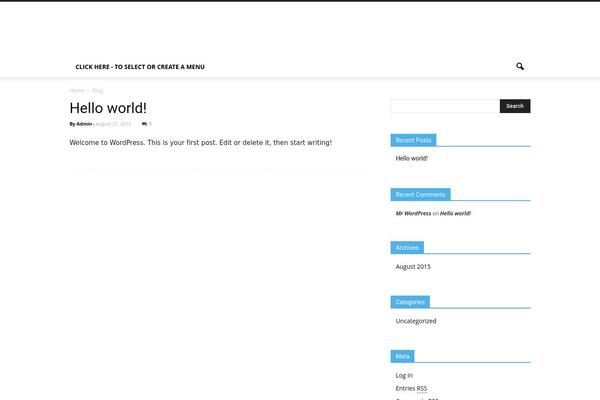Viewport: 600px width, 400px height.
Task: Click the comment bubble icon under title
Action: [145, 124]
